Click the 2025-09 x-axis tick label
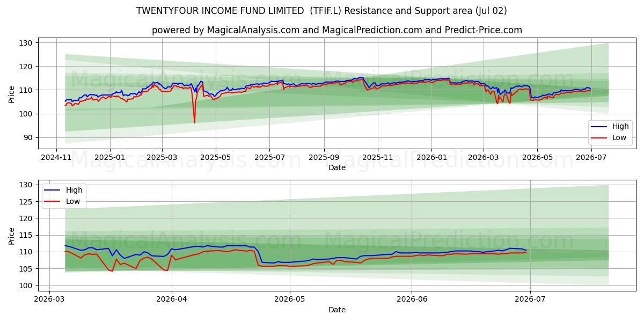644x322 pixels. (324, 158)
